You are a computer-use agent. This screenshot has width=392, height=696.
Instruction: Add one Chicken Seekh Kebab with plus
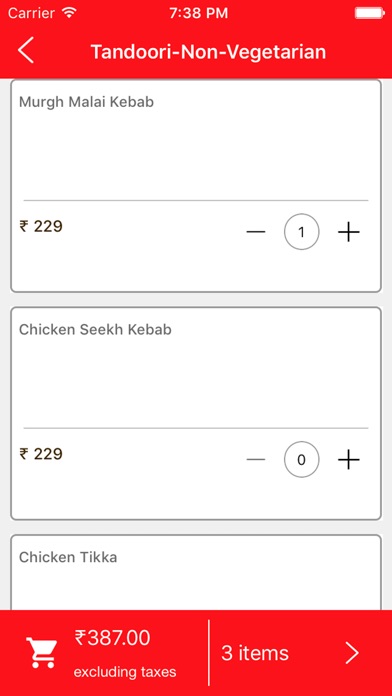click(x=348, y=460)
